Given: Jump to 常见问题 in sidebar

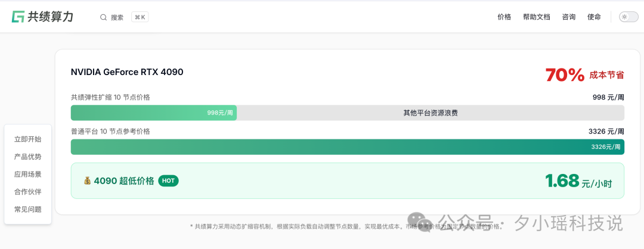Looking at the screenshot, I should [28, 209].
